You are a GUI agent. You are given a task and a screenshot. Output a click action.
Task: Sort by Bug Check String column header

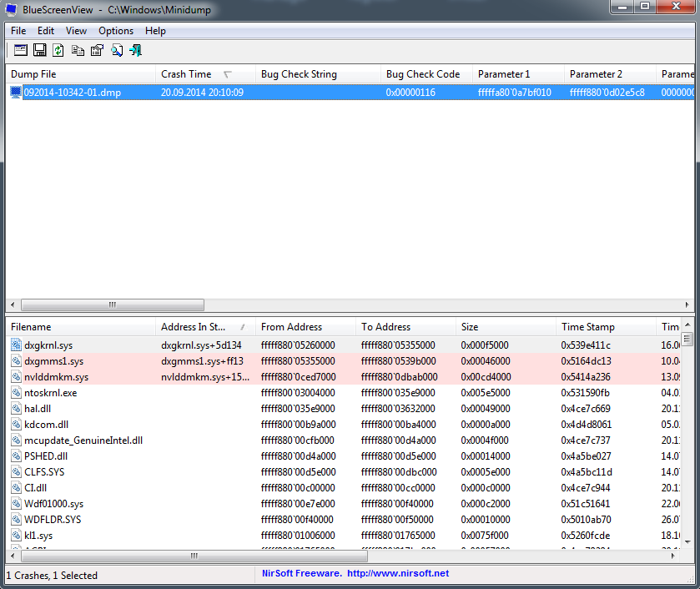(x=318, y=74)
